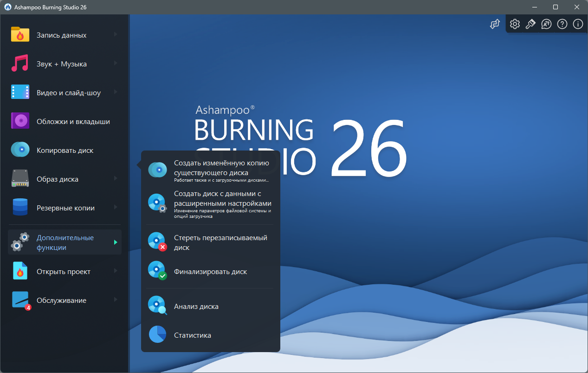The image size is (588, 373).
Task: Expand the Звук + Музыка submenu arrow
Action: pyautogui.click(x=116, y=64)
